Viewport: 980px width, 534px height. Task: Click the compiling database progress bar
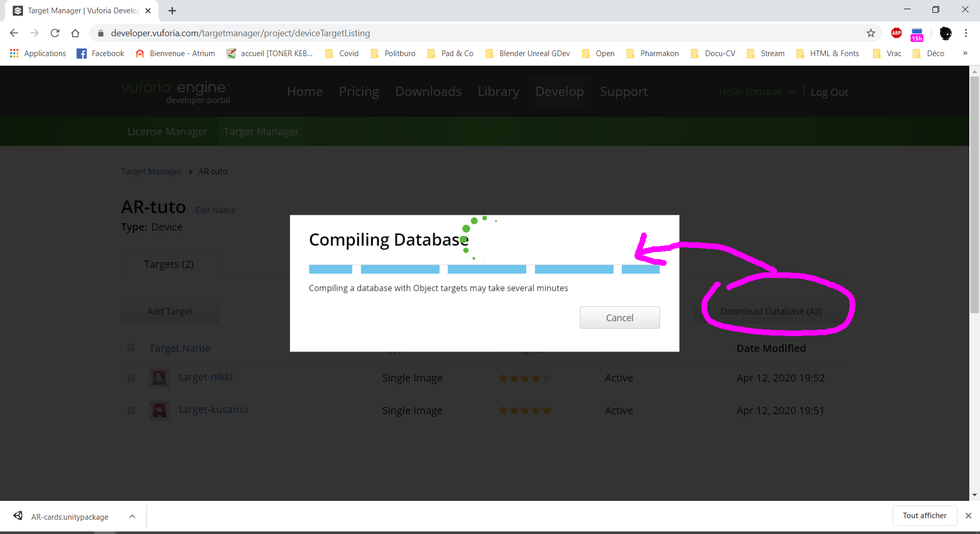tap(484, 269)
